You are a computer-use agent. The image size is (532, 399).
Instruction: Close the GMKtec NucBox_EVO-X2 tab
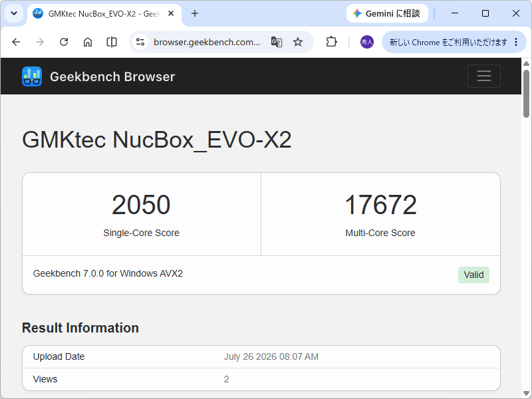pos(171,13)
